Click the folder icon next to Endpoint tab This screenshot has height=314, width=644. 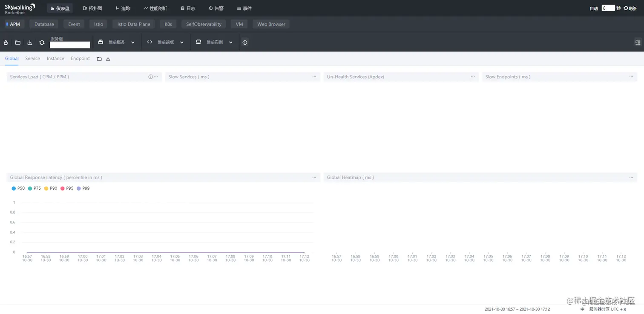[99, 59]
